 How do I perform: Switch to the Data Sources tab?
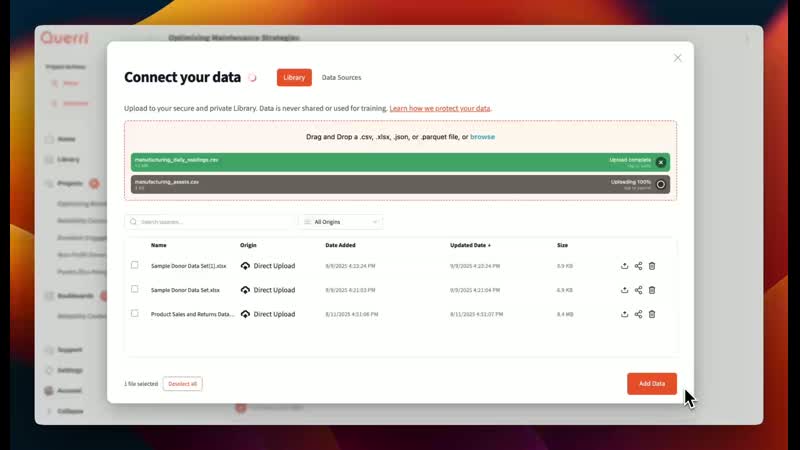click(341, 77)
